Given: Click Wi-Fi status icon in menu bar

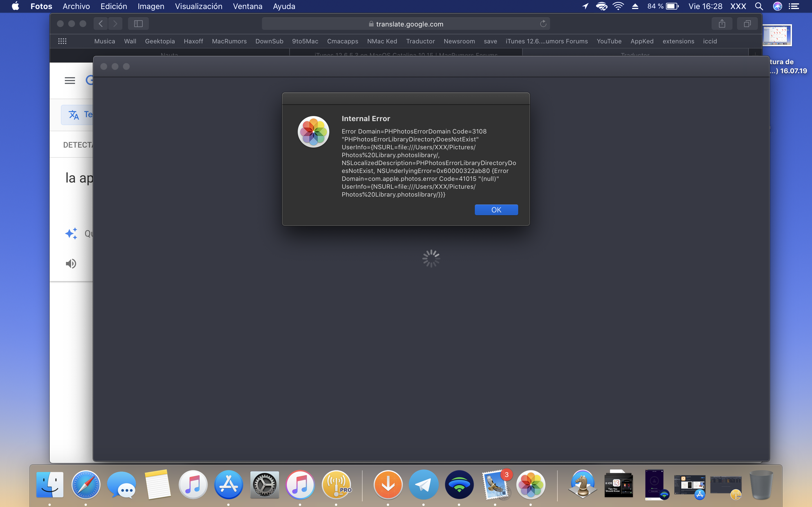Looking at the screenshot, I should pyautogui.click(x=618, y=6).
